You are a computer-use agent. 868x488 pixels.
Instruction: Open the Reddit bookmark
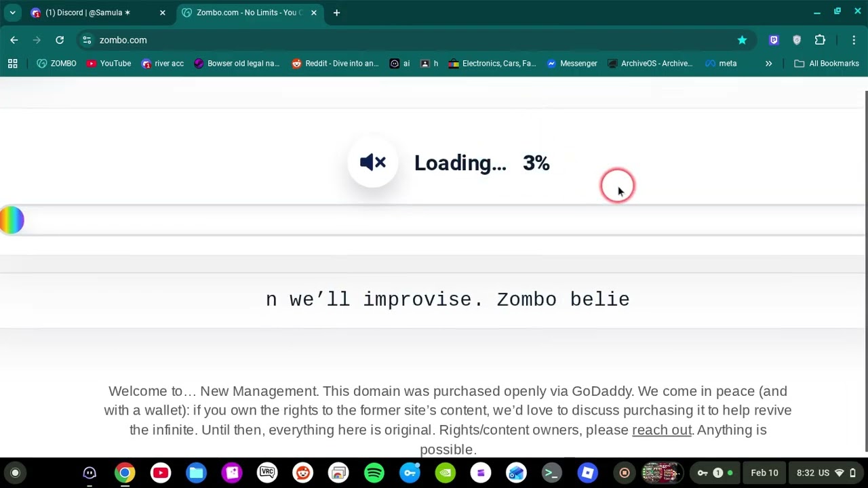[335, 63]
